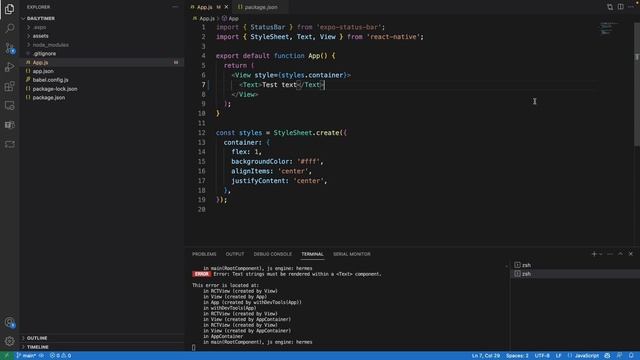The width and height of the screenshot is (640, 360).
Task: Click Spaces: 2 indentation setting
Action: click(517, 356)
